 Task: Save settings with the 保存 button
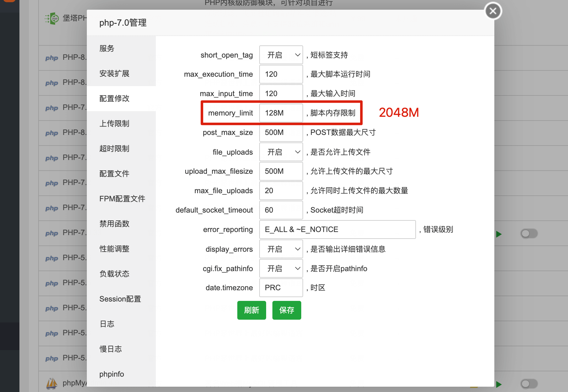point(287,310)
